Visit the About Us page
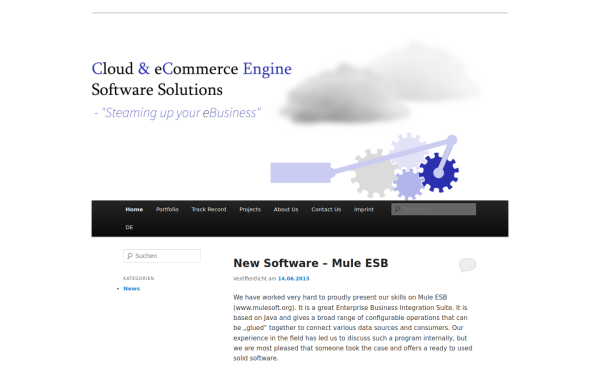The width and height of the screenshot is (600, 375). pos(286,209)
